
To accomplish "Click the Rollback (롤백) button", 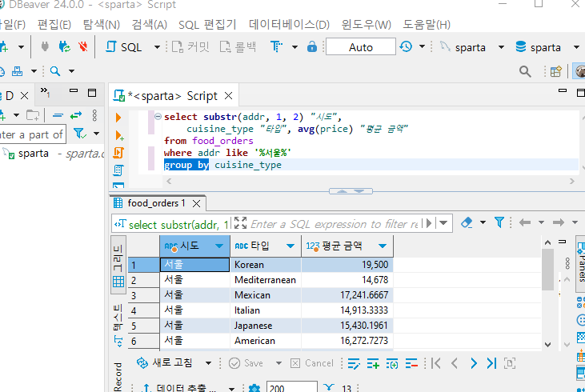I will click(x=238, y=47).
